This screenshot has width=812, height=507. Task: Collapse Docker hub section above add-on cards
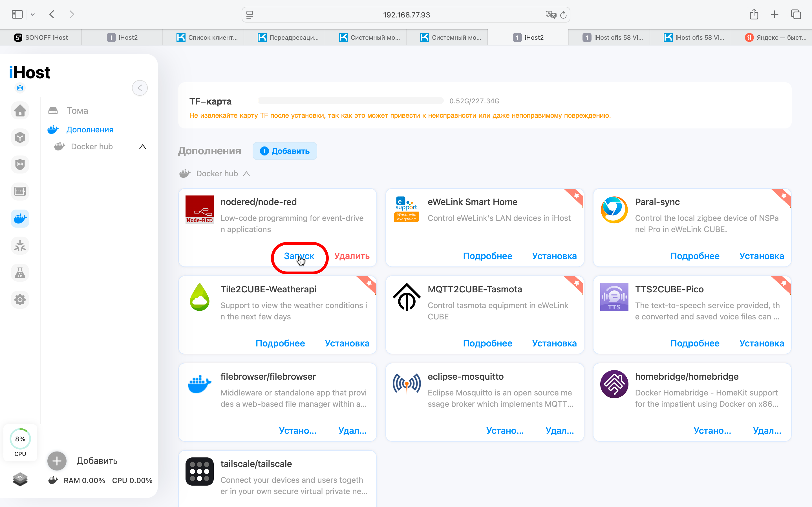[247, 174]
